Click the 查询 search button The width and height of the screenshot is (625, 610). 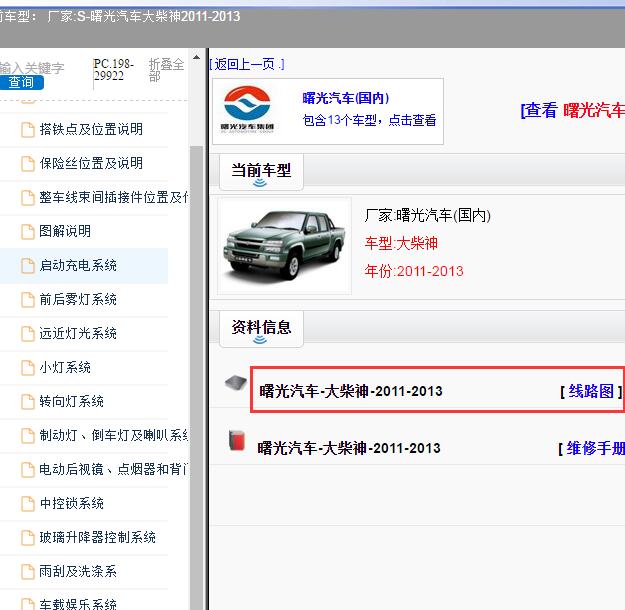tap(22, 83)
